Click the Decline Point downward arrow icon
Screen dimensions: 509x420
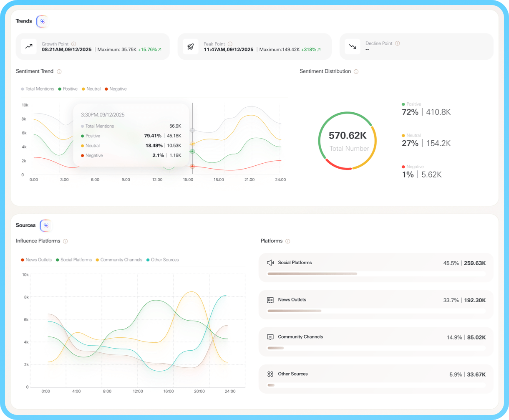tap(353, 47)
